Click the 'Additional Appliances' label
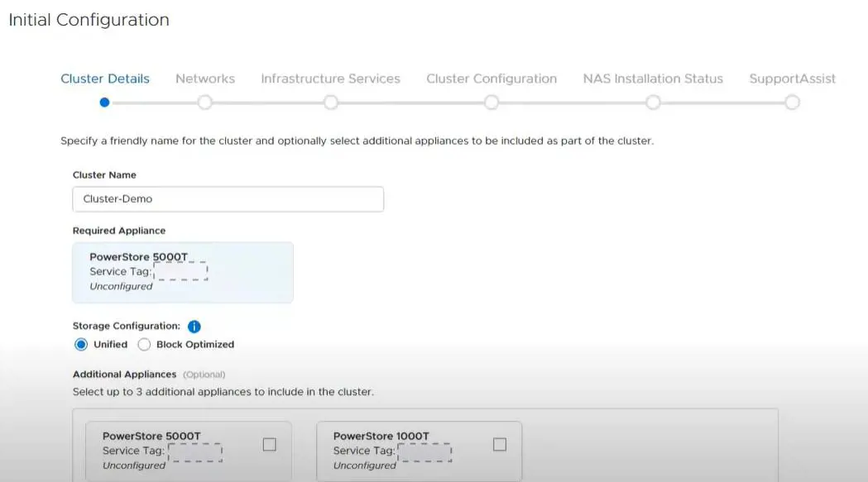The height and width of the screenshot is (482, 868). [125, 375]
